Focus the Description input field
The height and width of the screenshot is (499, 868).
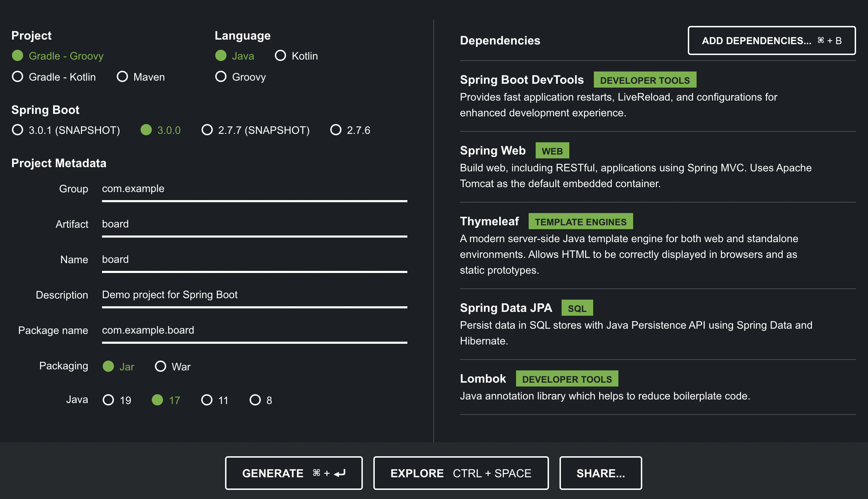click(x=254, y=295)
